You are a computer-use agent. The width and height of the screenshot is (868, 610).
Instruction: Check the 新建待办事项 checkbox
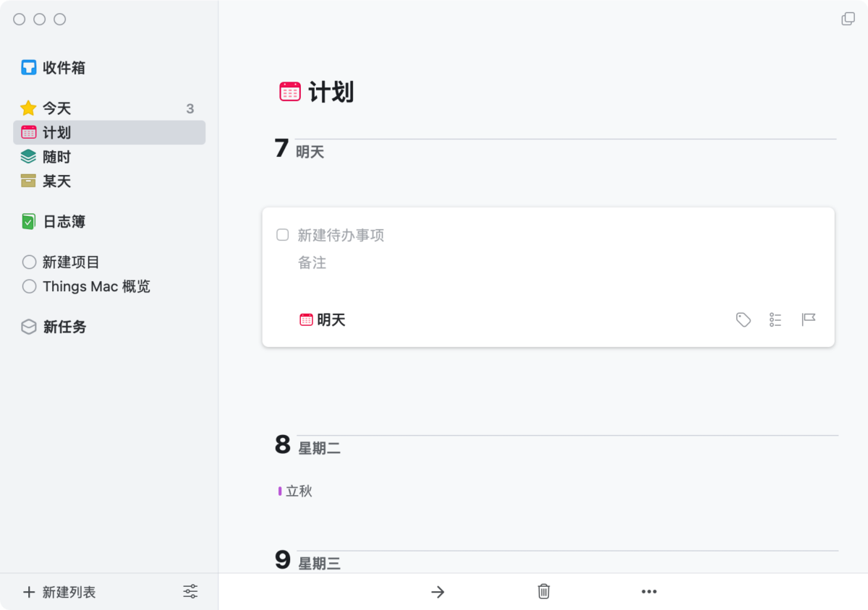pyautogui.click(x=283, y=235)
